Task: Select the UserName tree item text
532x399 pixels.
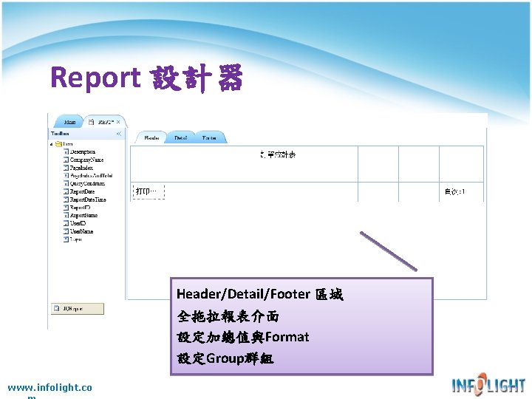Action: point(81,231)
